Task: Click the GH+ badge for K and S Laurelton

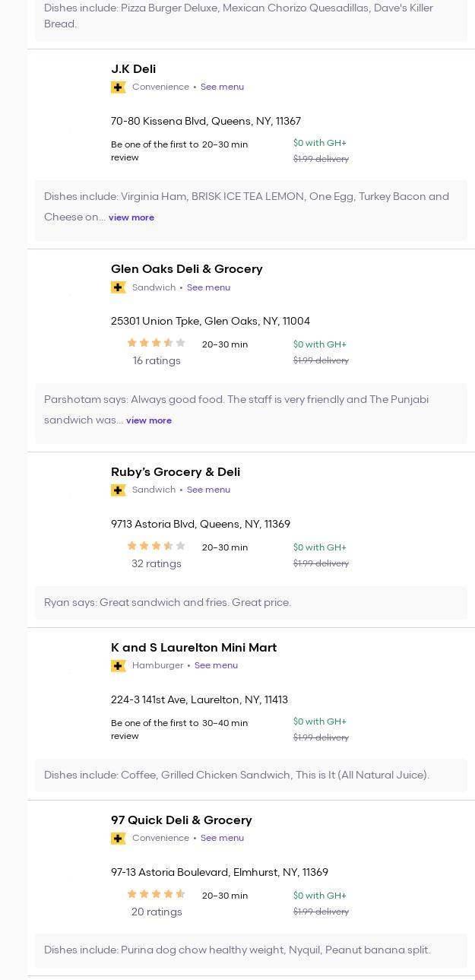Action: tap(119, 666)
